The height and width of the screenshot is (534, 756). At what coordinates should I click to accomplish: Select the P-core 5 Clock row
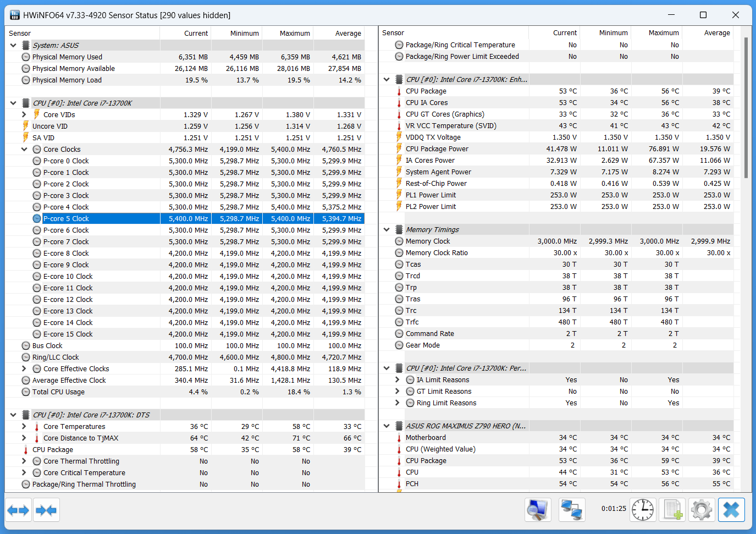[185, 218]
